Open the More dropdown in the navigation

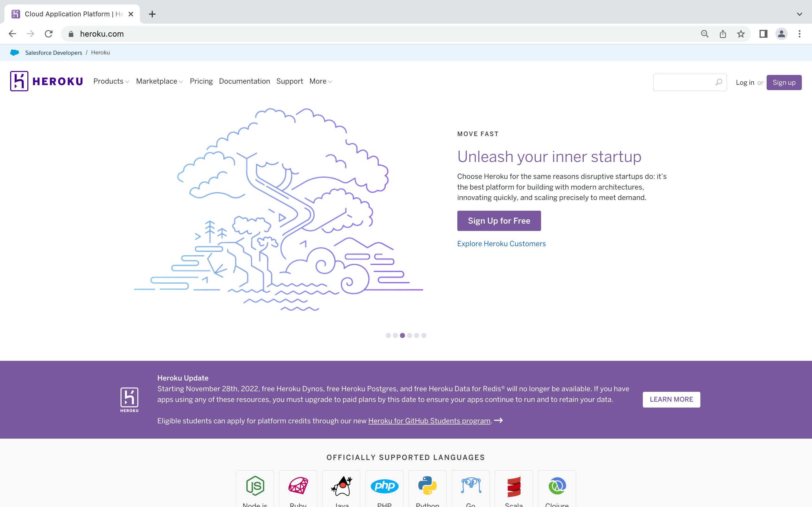(321, 81)
